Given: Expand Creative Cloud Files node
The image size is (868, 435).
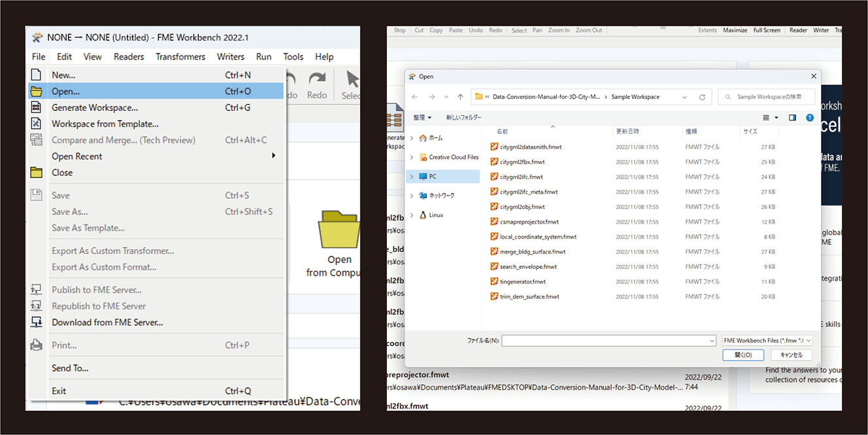Looking at the screenshot, I should coord(412,157).
